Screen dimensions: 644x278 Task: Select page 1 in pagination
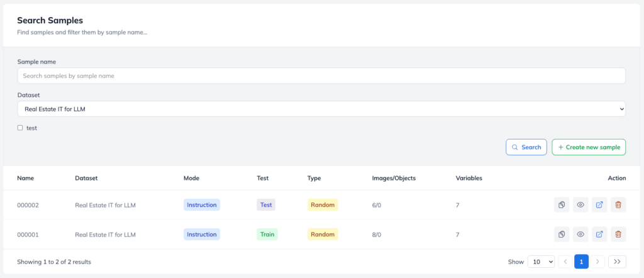click(x=581, y=262)
